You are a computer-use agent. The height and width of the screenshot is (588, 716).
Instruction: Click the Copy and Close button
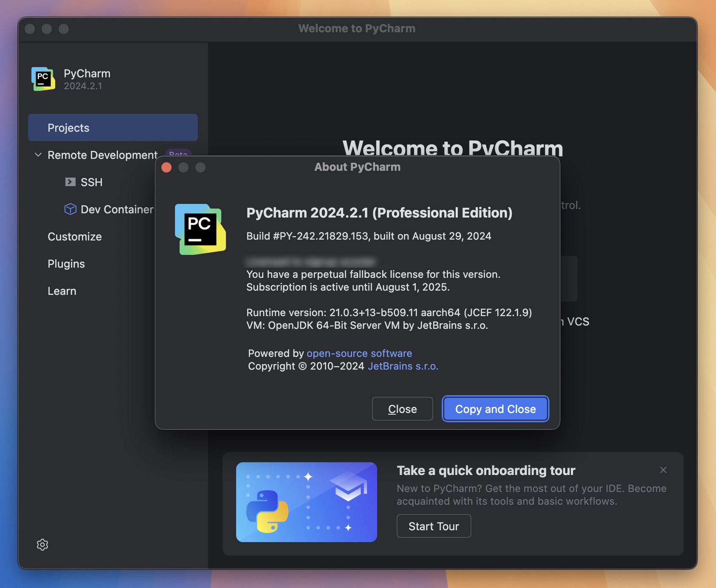[495, 409]
